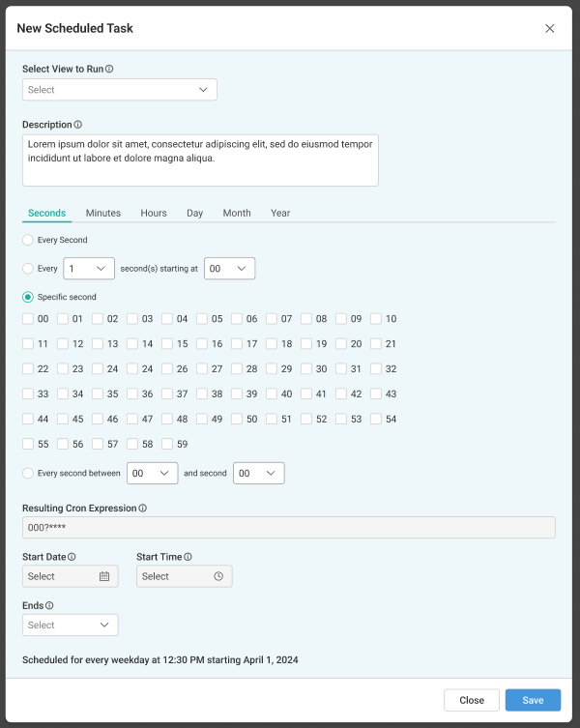Viewport: 580px width, 728px height.
Task: Click the clock icon in Start Time
Action: [x=218, y=576]
